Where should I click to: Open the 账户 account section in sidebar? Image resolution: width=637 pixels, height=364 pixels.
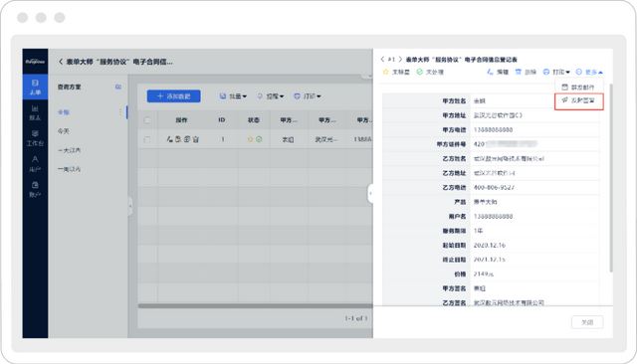[35, 190]
